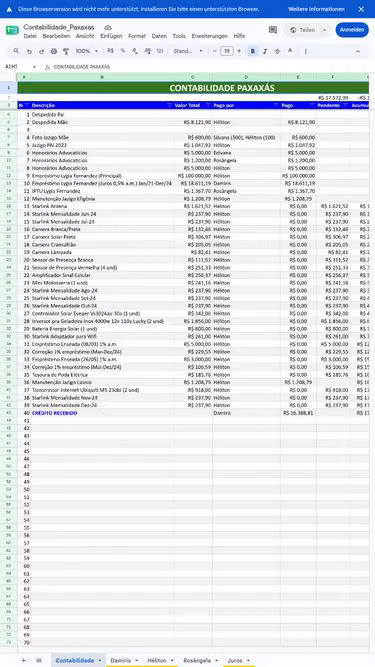The image size is (375, 667).
Task: Open the text color picker
Action: tap(290, 51)
